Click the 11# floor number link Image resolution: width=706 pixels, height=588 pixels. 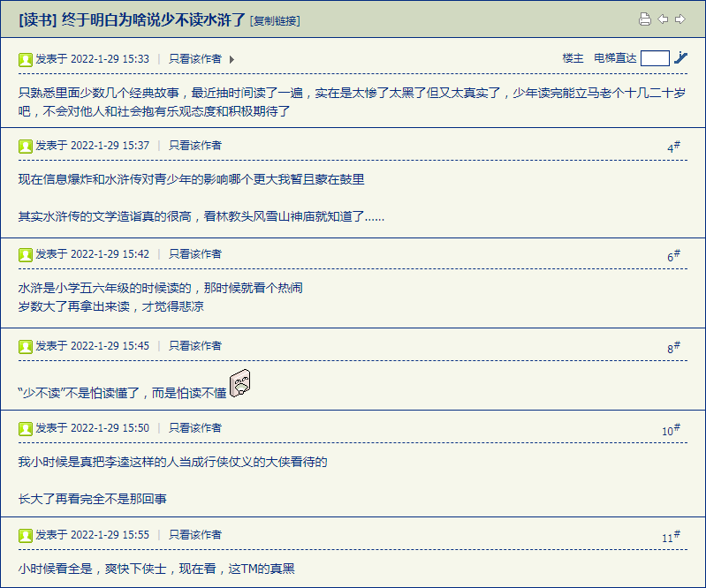click(671, 536)
